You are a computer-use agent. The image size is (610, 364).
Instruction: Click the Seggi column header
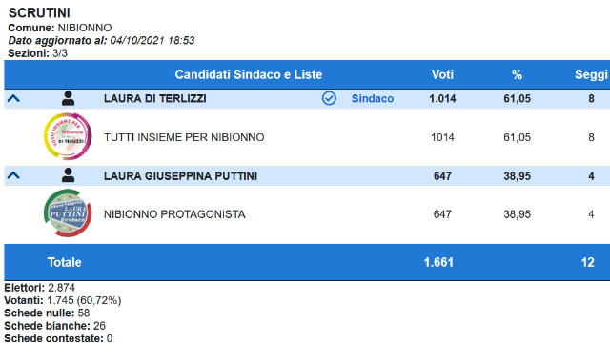point(591,74)
